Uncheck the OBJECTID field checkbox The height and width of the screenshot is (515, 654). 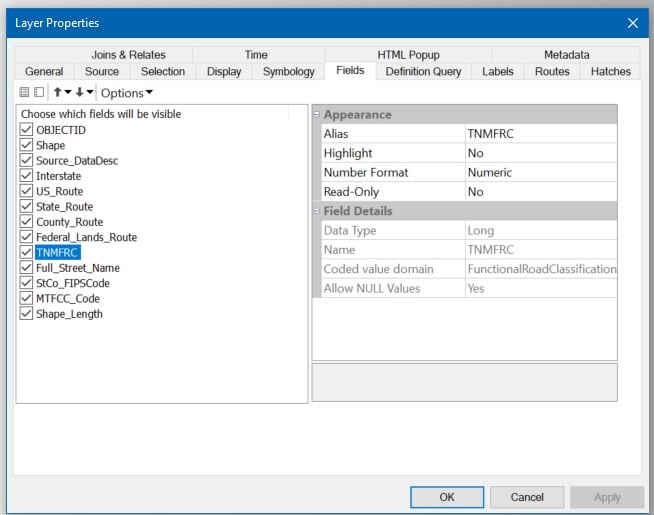(26, 130)
